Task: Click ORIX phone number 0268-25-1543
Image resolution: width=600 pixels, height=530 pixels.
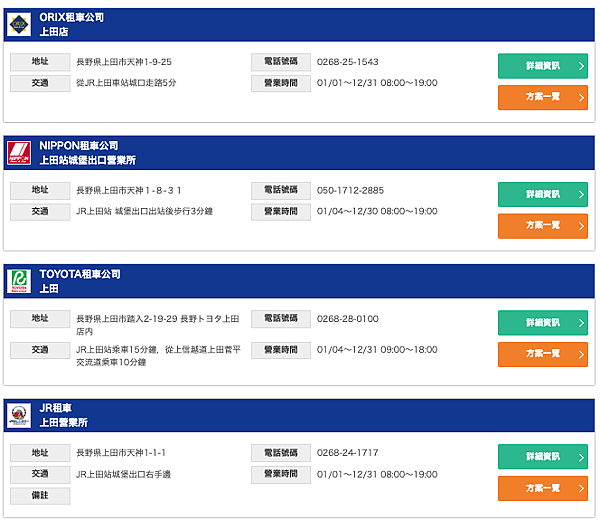Action: point(347,62)
